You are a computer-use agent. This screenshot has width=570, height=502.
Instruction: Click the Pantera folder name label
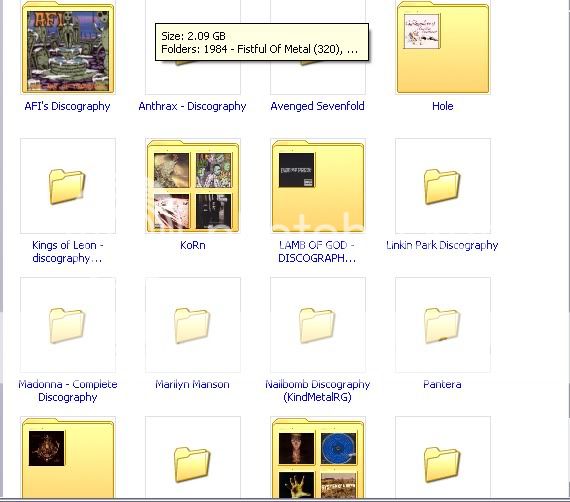point(442,384)
